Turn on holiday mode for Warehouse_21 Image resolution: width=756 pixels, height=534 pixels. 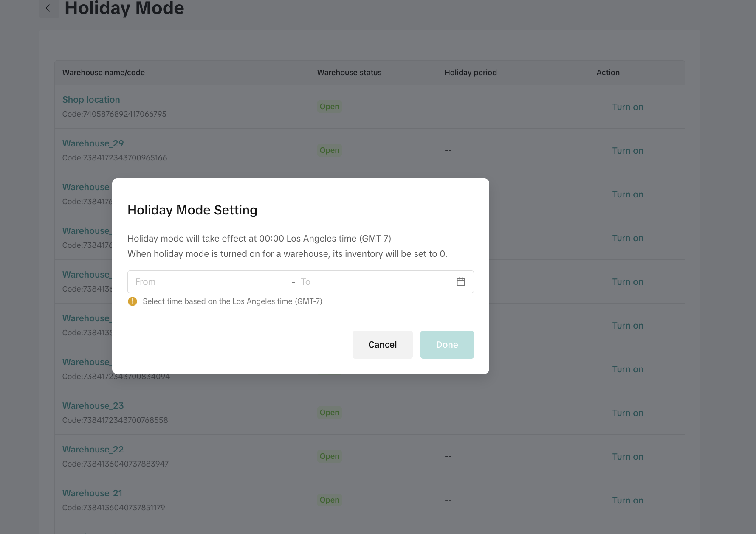[x=627, y=500]
